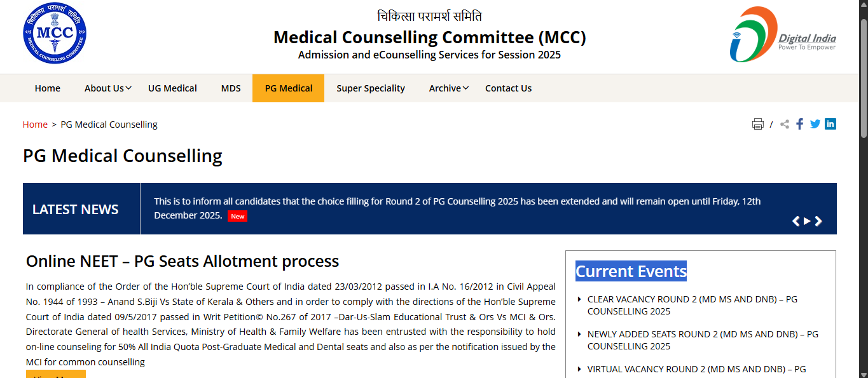Open the UG Medical menu item
This screenshot has width=868, height=378.
tap(172, 88)
